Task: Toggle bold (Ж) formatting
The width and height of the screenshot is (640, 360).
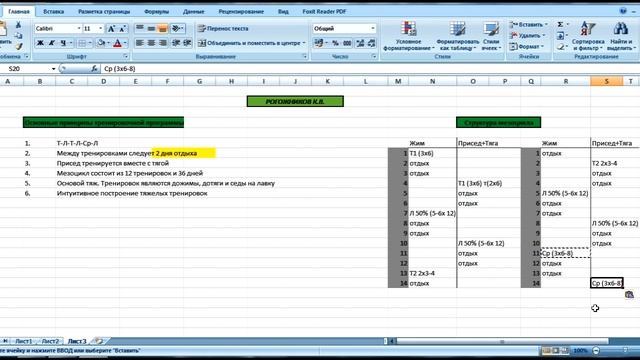Action: tap(40, 43)
